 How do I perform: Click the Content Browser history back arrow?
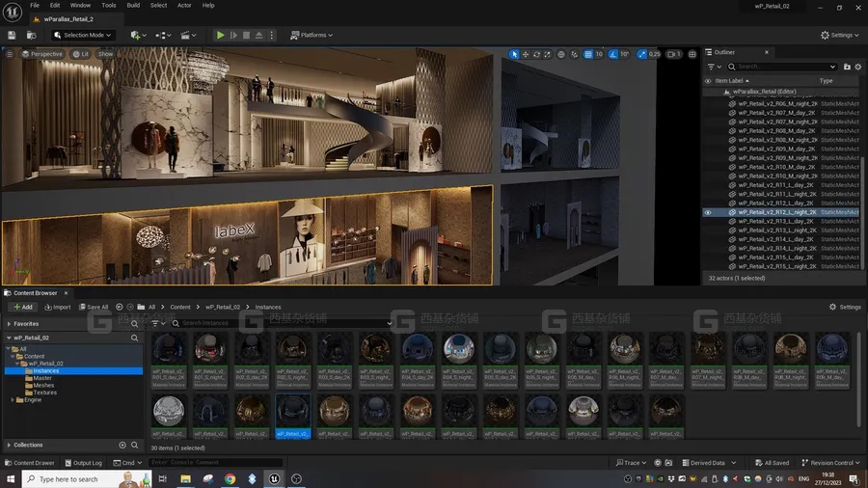(x=119, y=307)
